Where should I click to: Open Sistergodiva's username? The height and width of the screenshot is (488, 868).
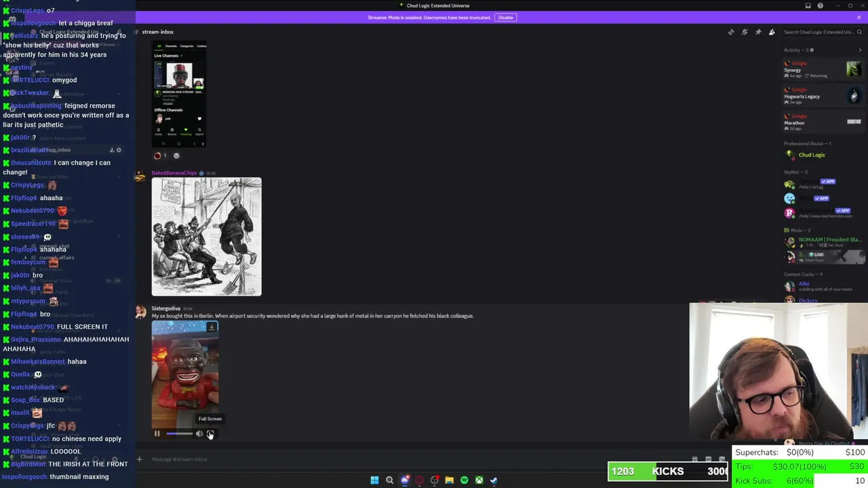coord(165,308)
